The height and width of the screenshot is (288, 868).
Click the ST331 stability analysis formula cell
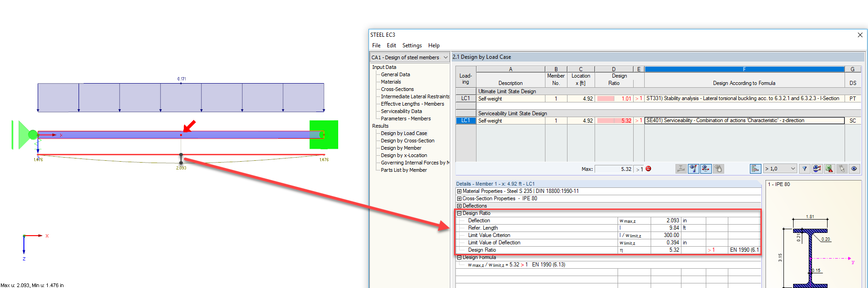click(744, 99)
